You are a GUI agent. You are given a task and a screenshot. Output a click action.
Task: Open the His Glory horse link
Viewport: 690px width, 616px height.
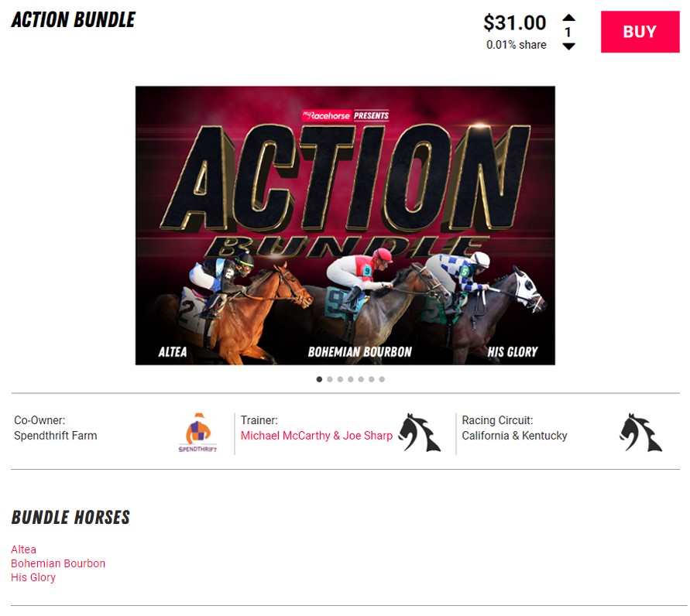point(33,577)
